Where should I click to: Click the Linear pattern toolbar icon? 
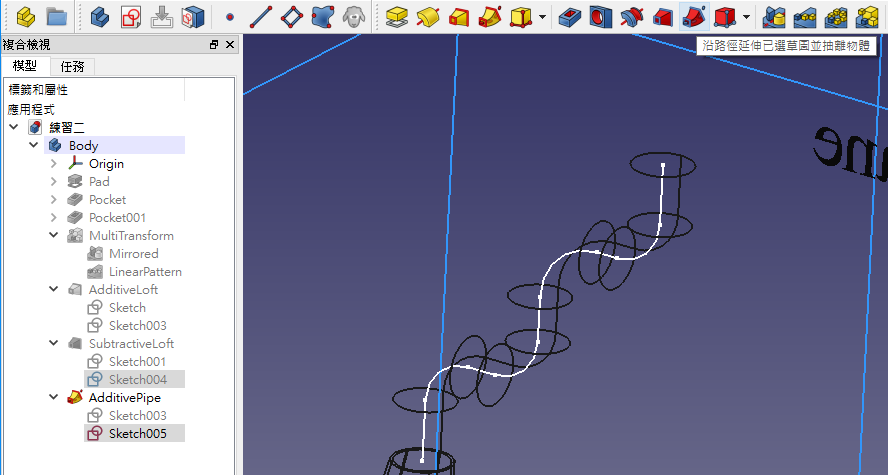[x=805, y=18]
